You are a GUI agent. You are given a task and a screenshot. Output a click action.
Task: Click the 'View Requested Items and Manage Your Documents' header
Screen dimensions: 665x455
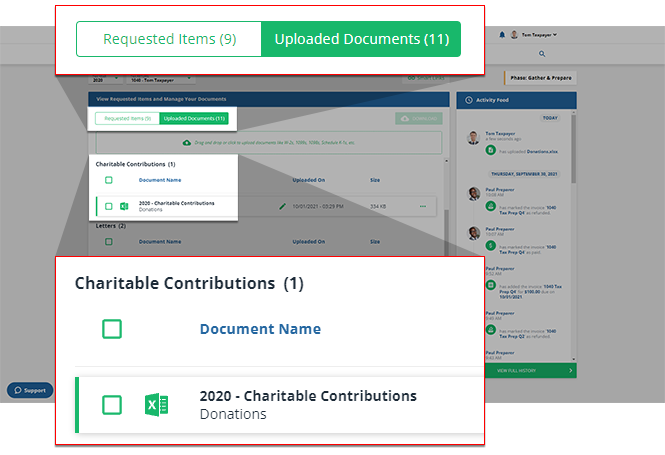pyautogui.click(x=161, y=99)
